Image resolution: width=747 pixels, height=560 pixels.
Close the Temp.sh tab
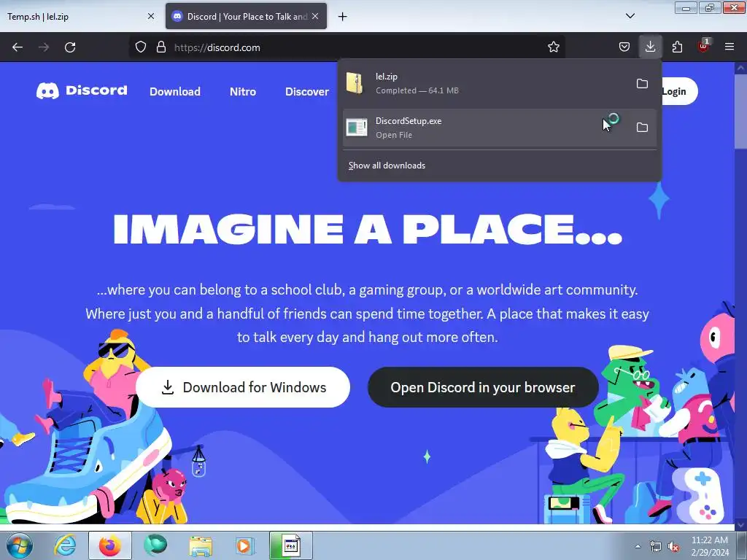(x=151, y=16)
